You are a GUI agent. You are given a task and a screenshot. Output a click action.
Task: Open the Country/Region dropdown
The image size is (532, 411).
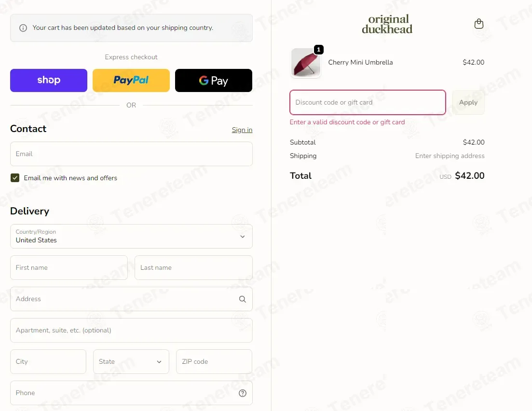tap(131, 237)
